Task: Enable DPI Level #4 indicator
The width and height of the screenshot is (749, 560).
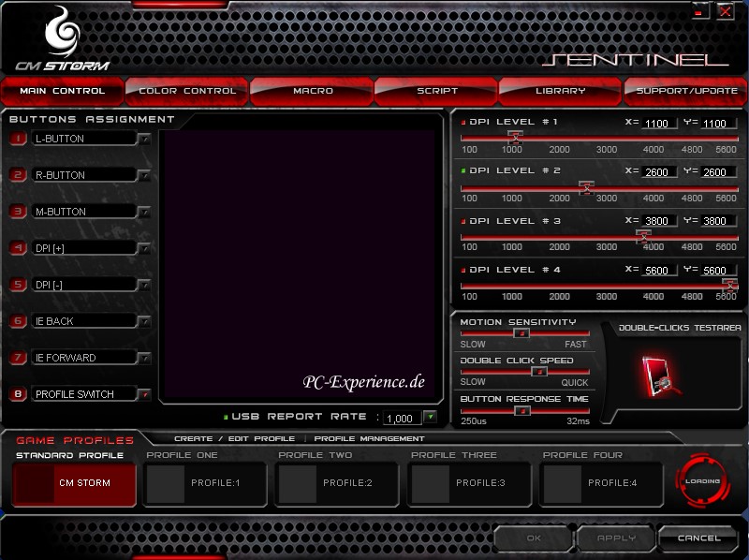Action: click(x=463, y=270)
